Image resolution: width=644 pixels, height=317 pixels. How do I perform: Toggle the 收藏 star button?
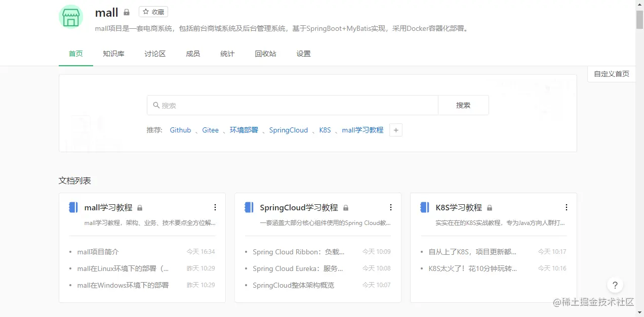tap(153, 12)
